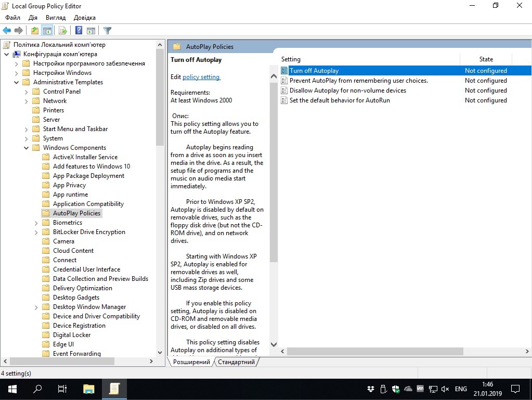Open the Вигляд menu
The height and width of the screenshot is (400, 532).
point(56,18)
